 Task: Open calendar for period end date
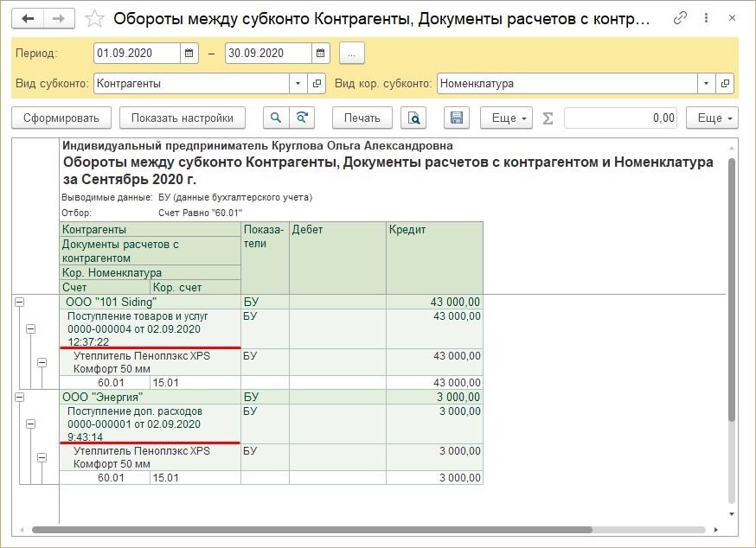coord(321,54)
